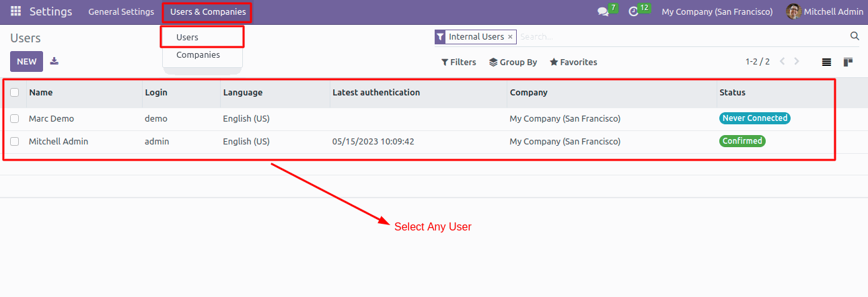Open the activities clock icon with badge 12
This screenshot has height=297, width=868.
633,12
